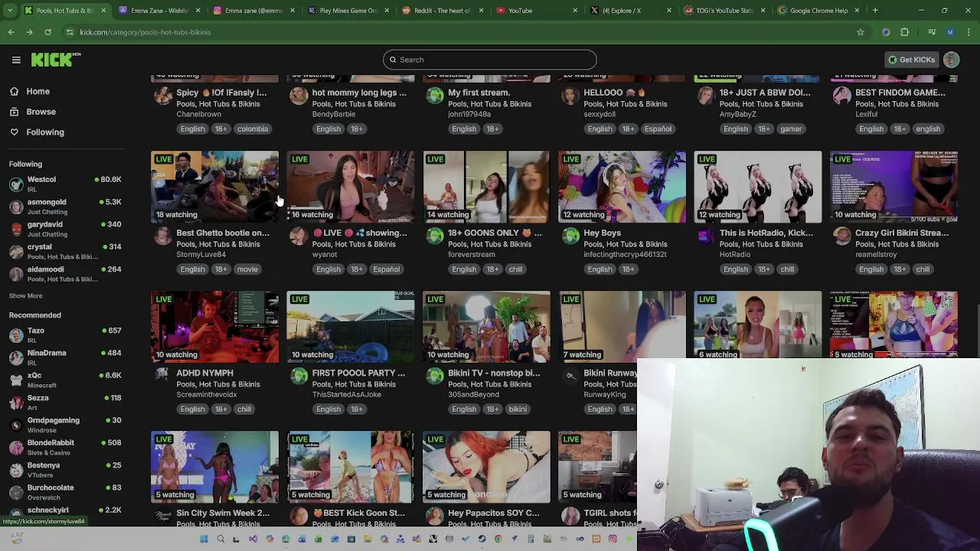Image resolution: width=980 pixels, height=551 pixels.
Task: Switch to Google Chrome Help tab
Action: 819,11
